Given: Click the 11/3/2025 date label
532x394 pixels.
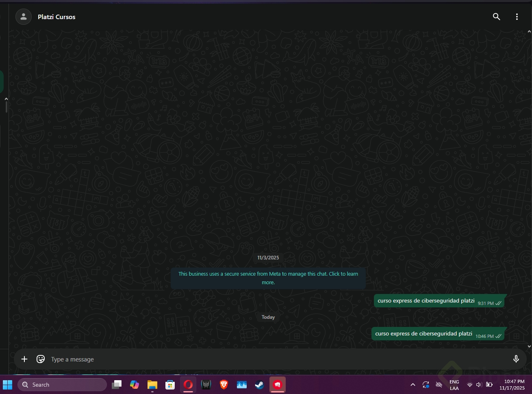Looking at the screenshot, I should [268, 258].
